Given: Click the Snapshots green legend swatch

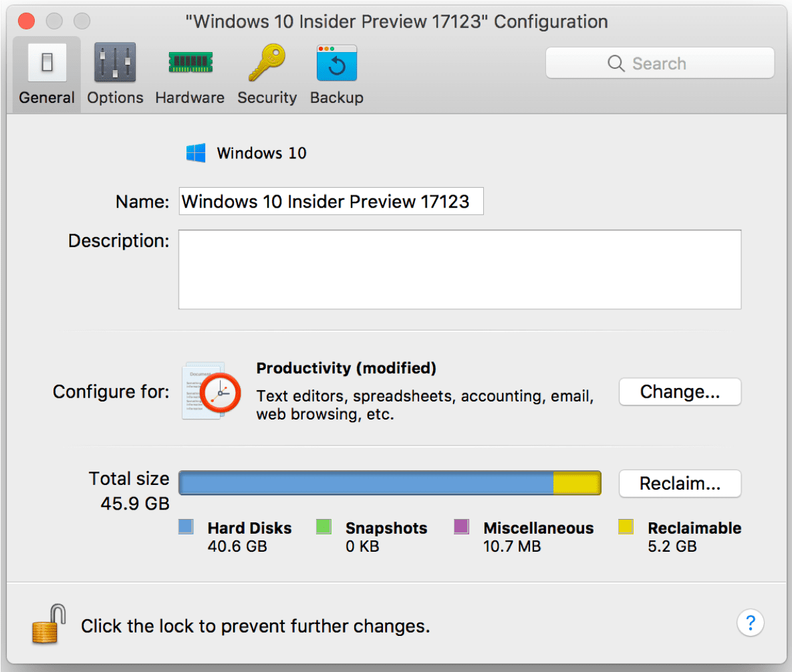Looking at the screenshot, I should click(x=323, y=526).
